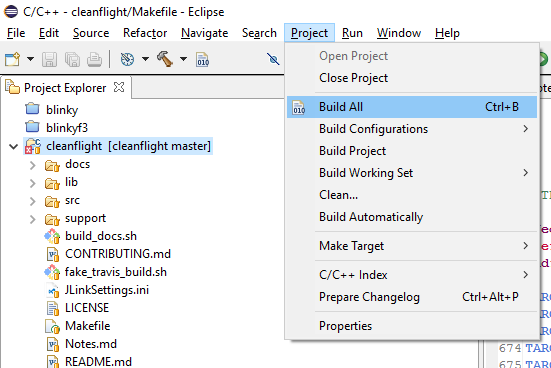Click the Save All toolbar icon
Viewport: 551px width, 368px height.
click(x=72, y=59)
